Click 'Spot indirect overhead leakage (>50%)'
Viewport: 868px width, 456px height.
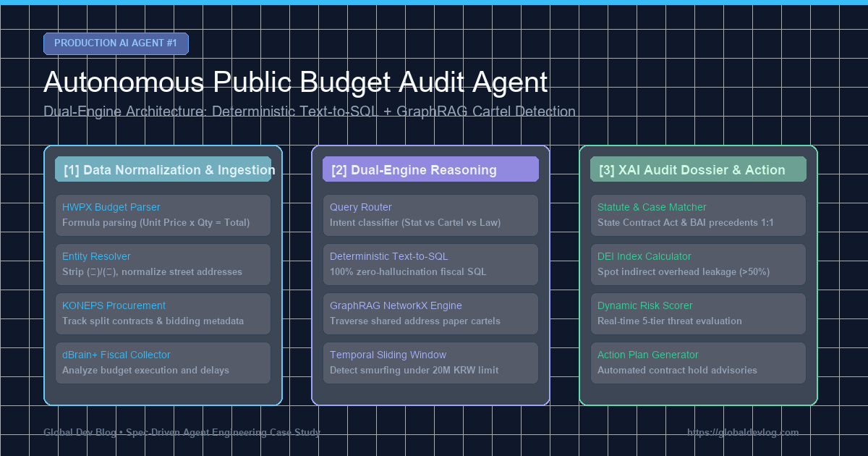click(x=684, y=271)
